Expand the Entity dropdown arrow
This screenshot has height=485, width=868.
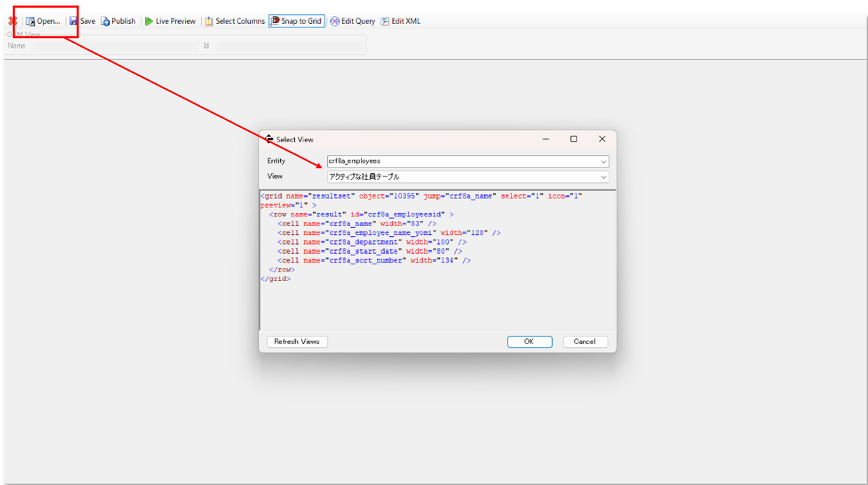point(603,161)
